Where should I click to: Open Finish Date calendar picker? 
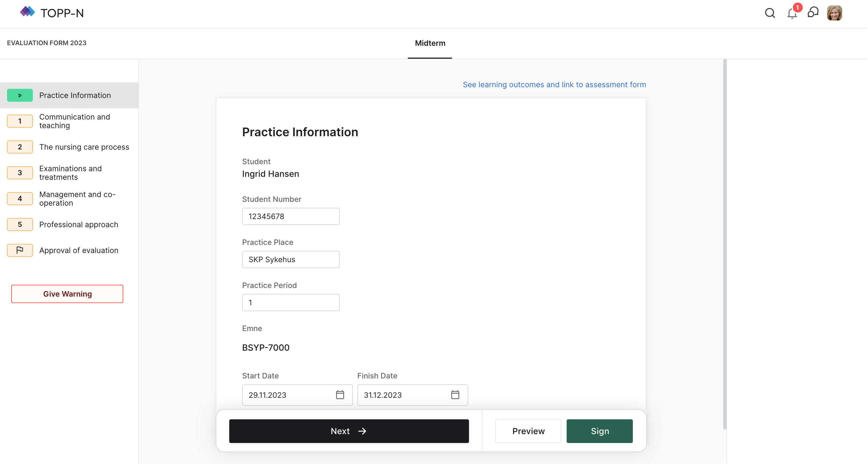tap(455, 395)
